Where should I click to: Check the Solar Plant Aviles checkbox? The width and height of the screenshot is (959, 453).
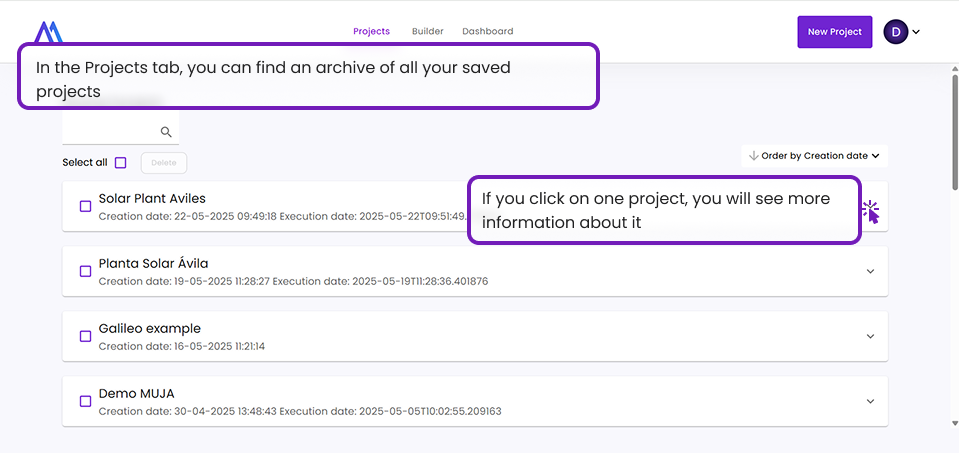tap(86, 207)
